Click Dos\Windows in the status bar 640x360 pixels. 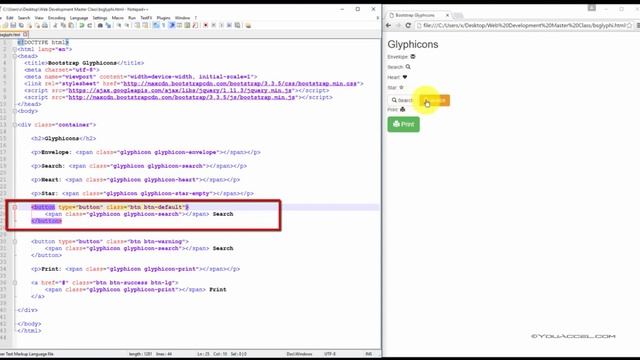click(x=299, y=354)
